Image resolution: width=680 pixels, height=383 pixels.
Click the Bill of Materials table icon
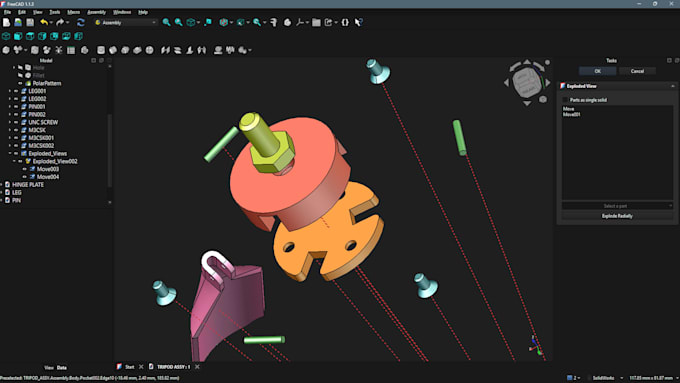71,50
